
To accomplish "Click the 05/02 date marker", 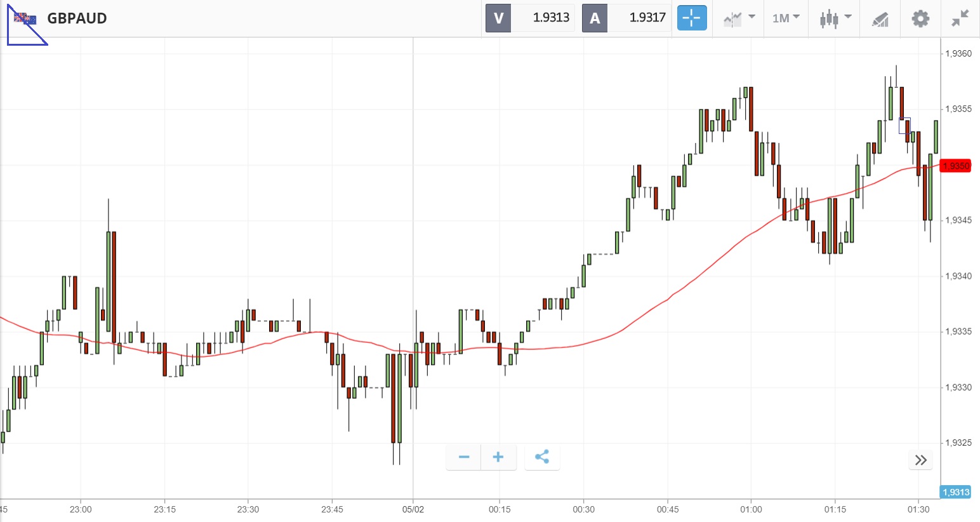I will (x=413, y=509).
